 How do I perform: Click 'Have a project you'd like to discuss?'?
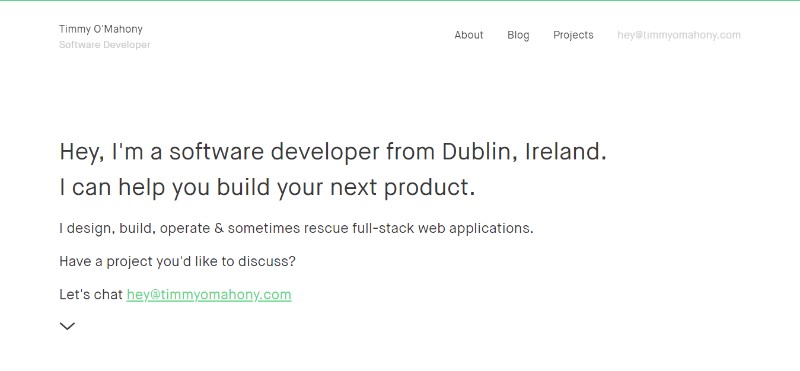click(x=177, y=262)
